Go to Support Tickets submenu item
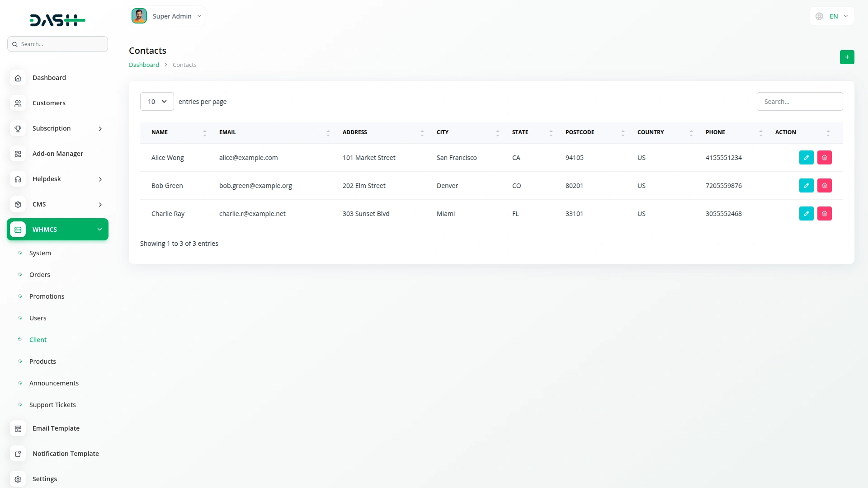 point(52,405)
